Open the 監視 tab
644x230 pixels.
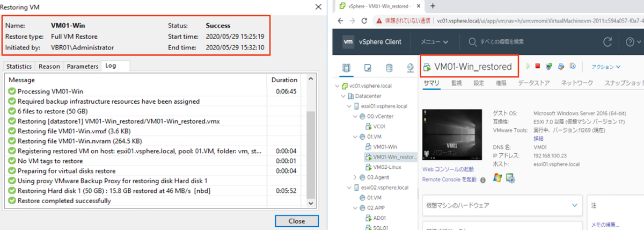[x=456, y=83]
